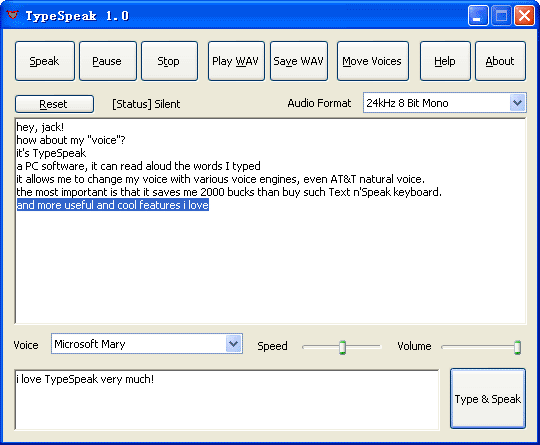Image resolution: width=540 pixels, height=445 pixels.
Task: Click into the 'i love TypeSpeak very much!' input box
Action: click(227, 400)
